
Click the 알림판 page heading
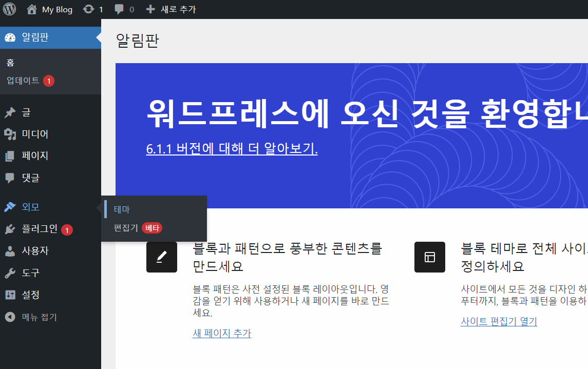pyautogui.click(x=138, y=41)
